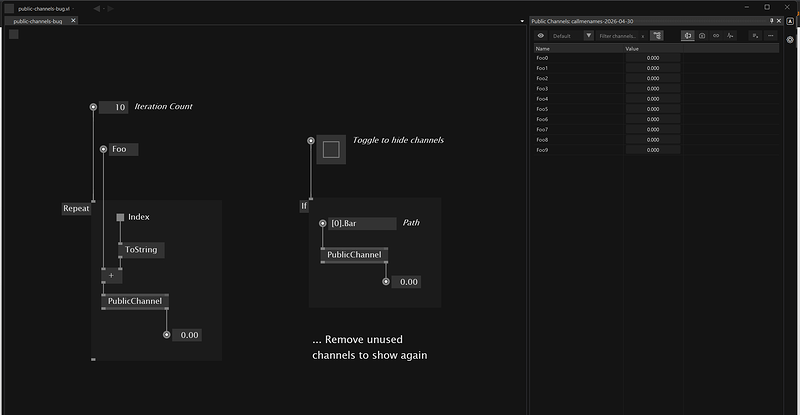Screen dimensions: 800x415
Task: Click the Iteration Count comment label
Action: coord(163,106)
